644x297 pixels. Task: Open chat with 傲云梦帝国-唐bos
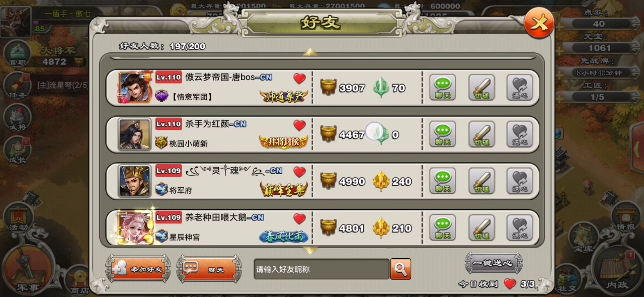pyautogui.click(x=443, y=88)
